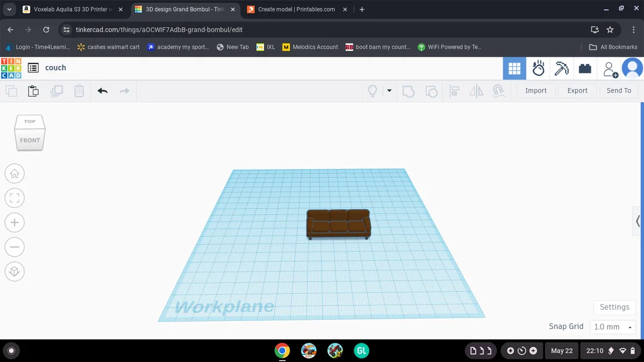Image resolution: width=644 pixels, height=362 pixels.
Task: Click the FRONT face of view cube
Action: tap(30, 140)
